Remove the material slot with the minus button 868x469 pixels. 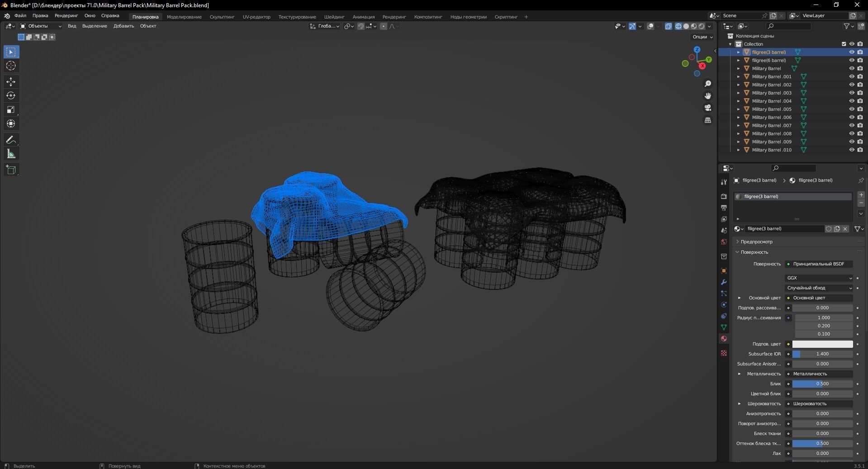tap(861, 204)
